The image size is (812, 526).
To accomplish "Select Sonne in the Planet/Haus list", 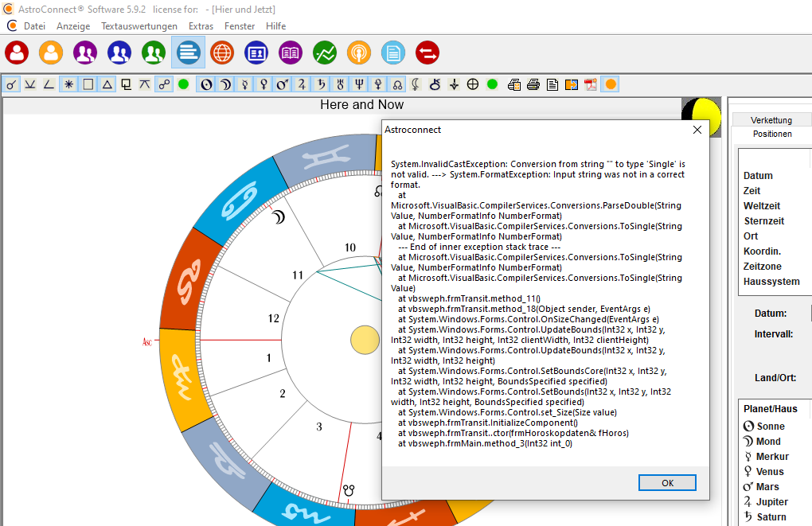I will click(x=764, y=426).
